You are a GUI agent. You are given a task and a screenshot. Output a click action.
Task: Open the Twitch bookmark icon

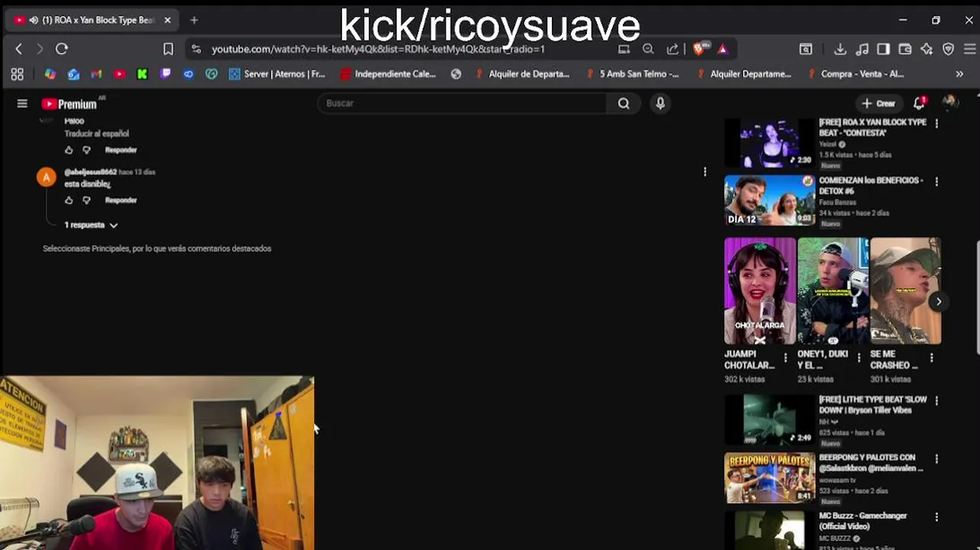(x=166, y=74)
